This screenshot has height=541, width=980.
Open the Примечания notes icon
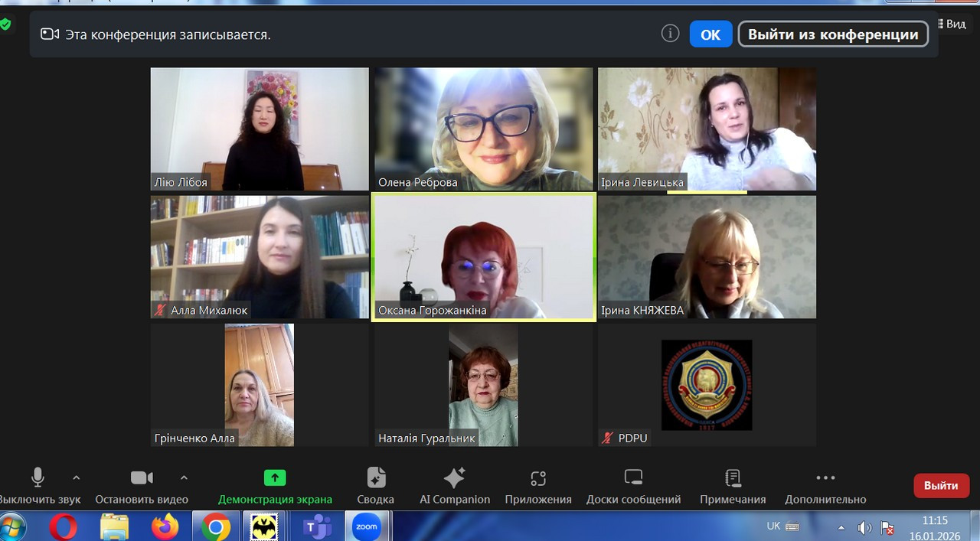pyautogui.click(x=733, y=478)
